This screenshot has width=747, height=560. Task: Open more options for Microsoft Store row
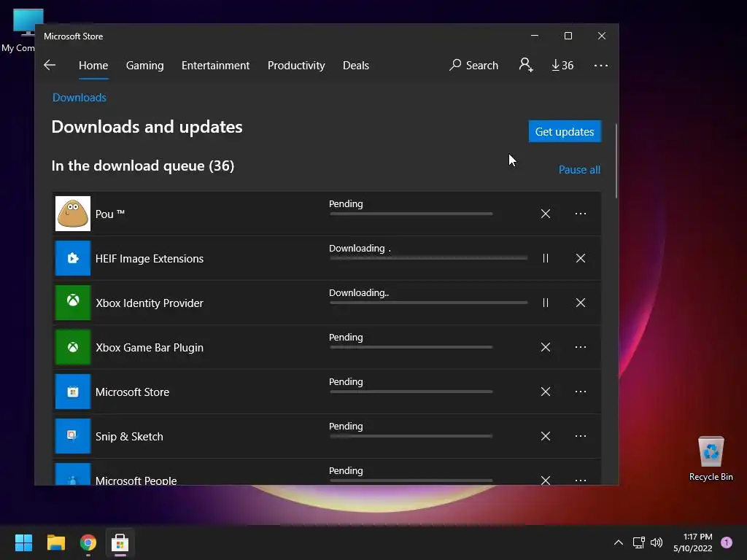[x=580, y=392]
